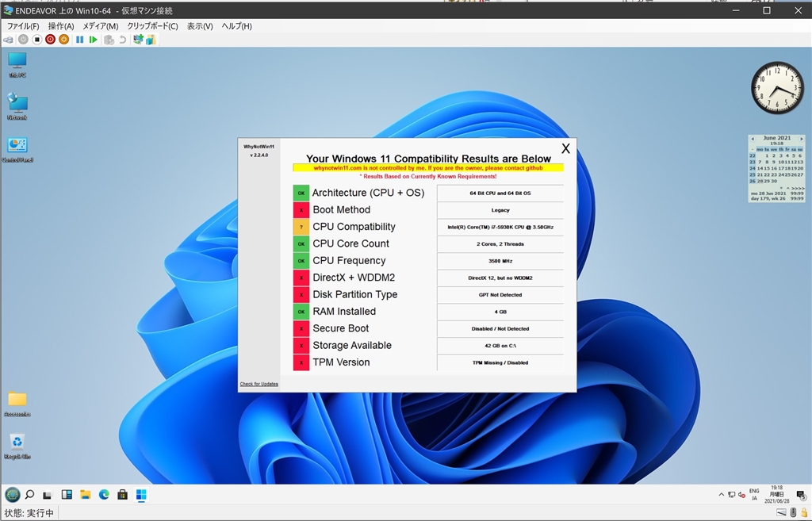The width and height of the screenshot is (812, 521).
Task: Open the Widgets panel from the taskbar
Action: (67, 495)
